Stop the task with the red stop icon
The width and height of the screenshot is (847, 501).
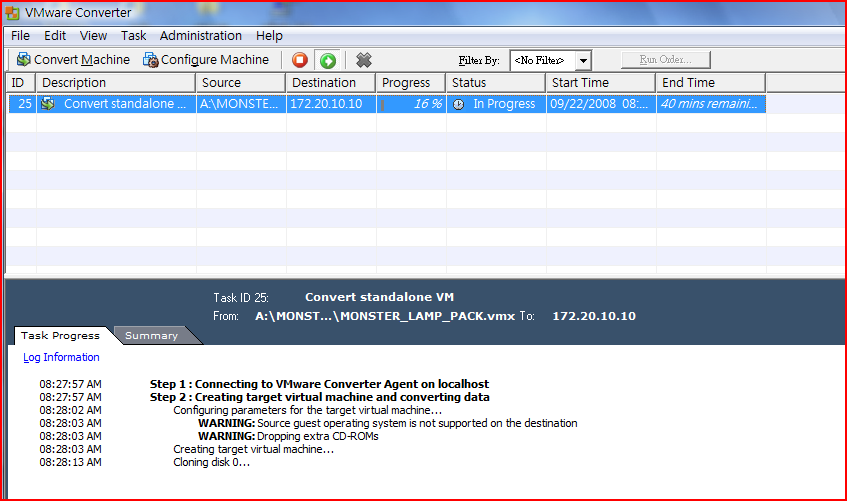(x=300, y=59)
